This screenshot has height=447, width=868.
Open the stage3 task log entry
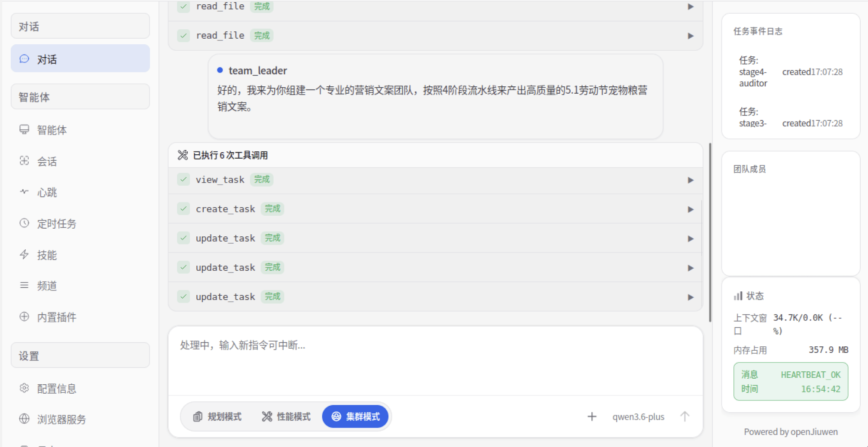[791, 118]
